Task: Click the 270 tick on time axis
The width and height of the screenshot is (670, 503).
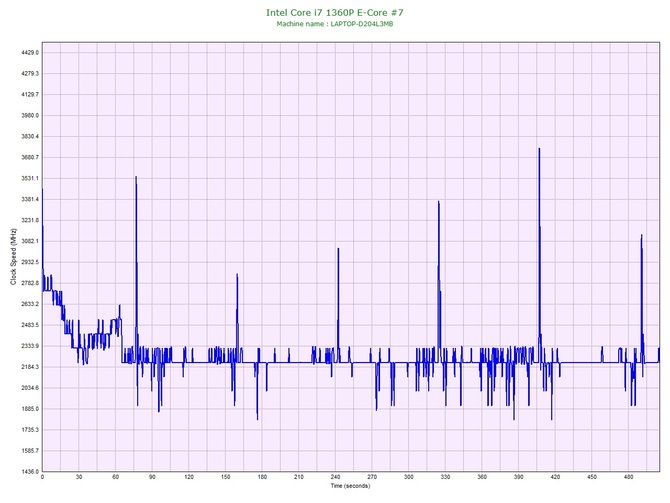Action: 372,477
